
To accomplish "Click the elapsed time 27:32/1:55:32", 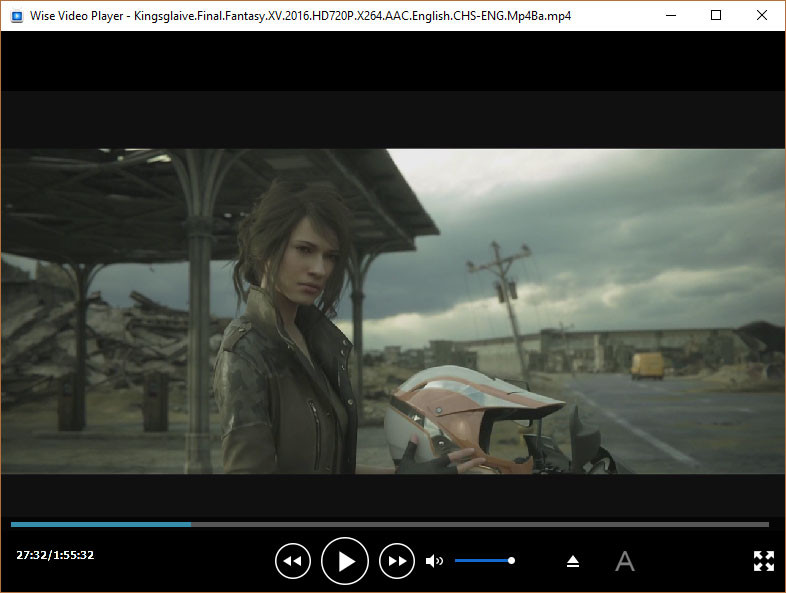I will (55, 555).
